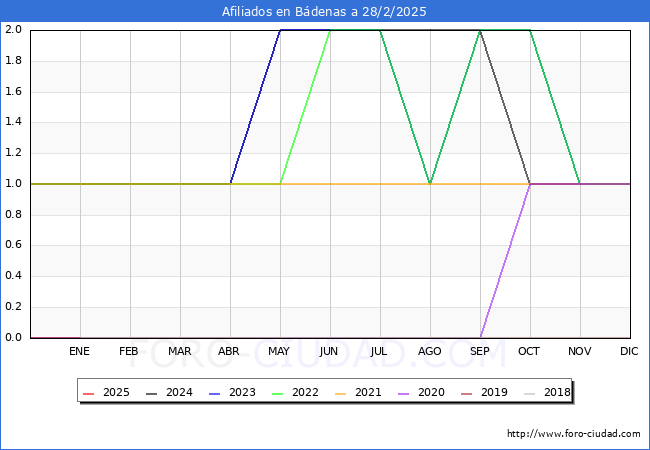Click the 0.8 y-axis value
This screenshot has height=450, width=650.
point(13,214)
